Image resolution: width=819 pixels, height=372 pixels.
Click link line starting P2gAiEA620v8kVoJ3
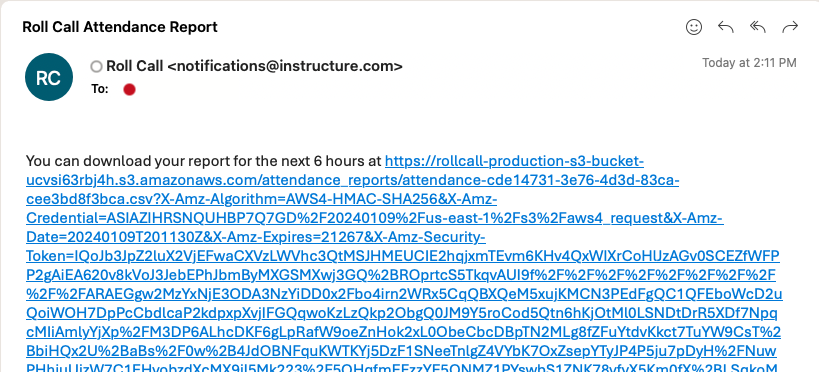[x=401, y=275]
